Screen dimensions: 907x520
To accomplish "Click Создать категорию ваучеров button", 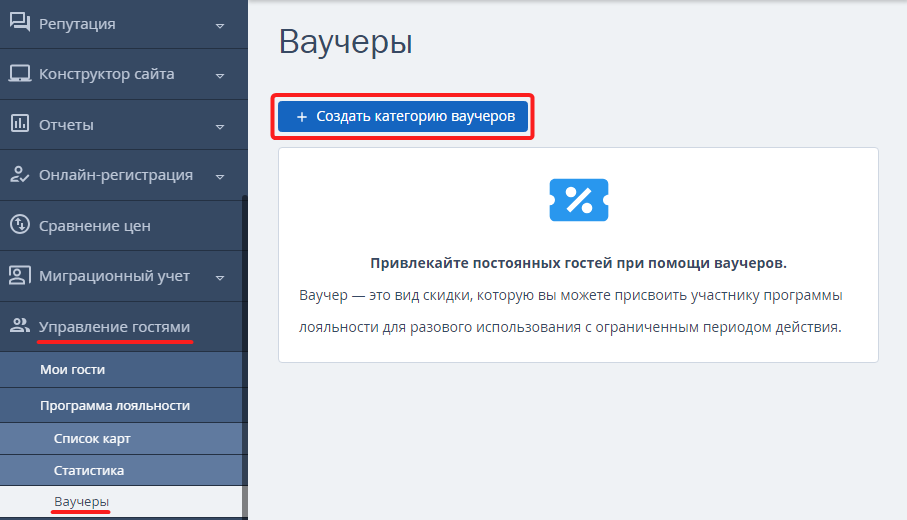I will point(403,117).
